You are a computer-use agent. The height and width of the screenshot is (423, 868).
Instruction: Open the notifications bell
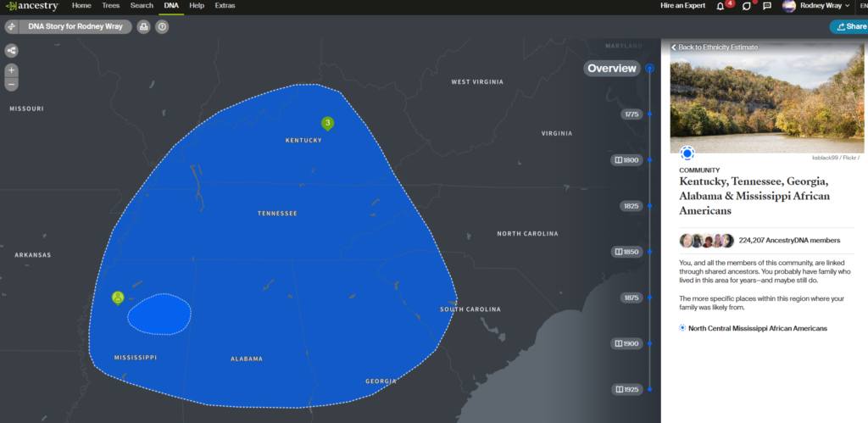721,6
